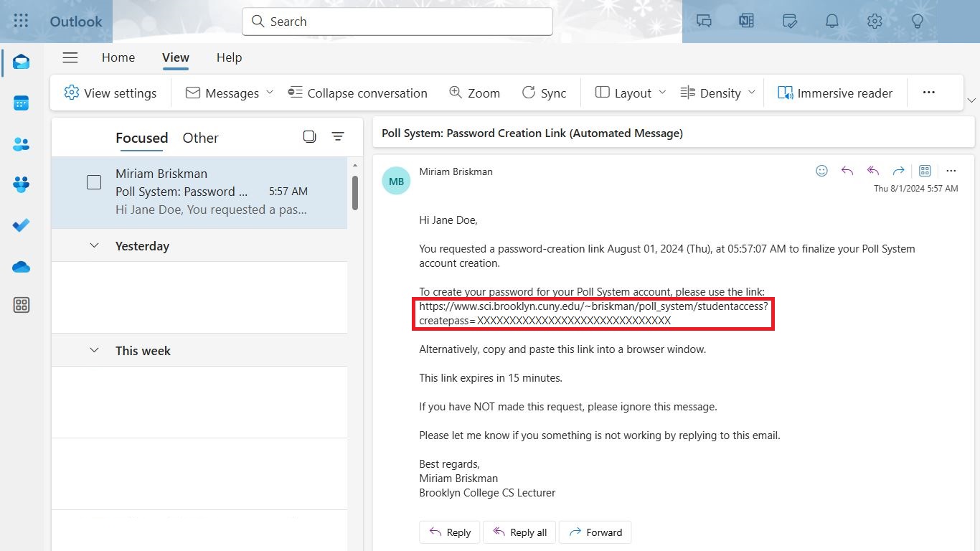Click timestamp Thu 8/1/2024 5:57 AM
980x551 pixels.
tap(915, 188)
